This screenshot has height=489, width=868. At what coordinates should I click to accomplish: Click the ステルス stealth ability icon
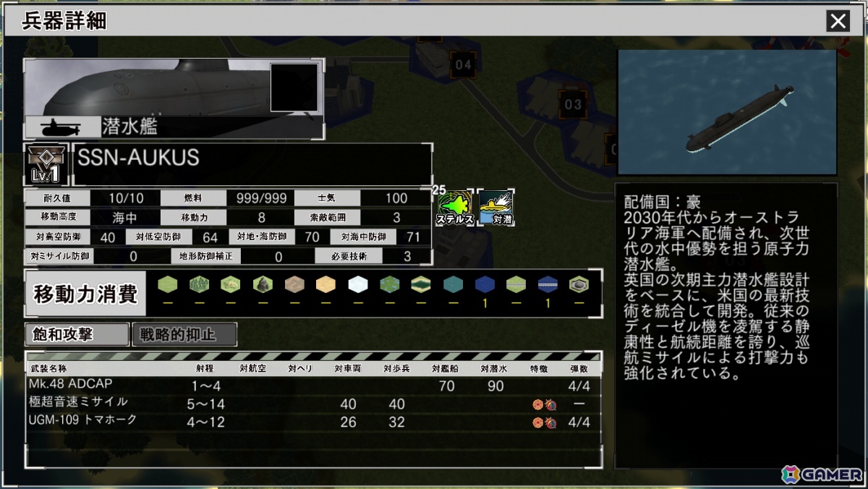(455, 209)
